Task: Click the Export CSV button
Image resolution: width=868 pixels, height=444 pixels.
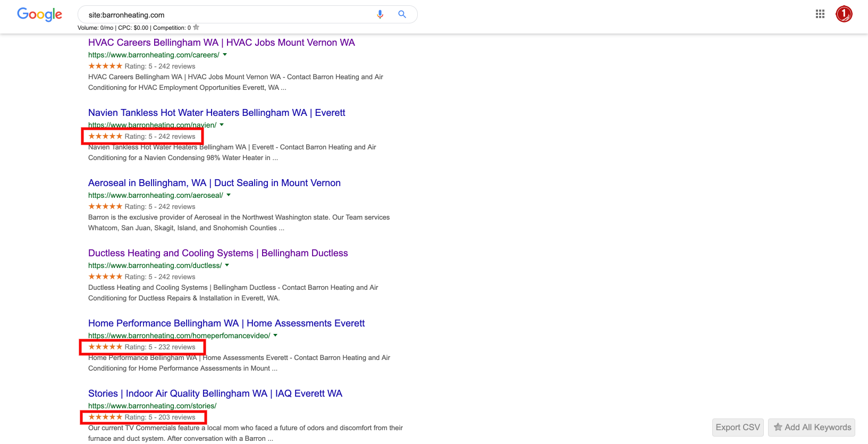Action: pos(738,428)
